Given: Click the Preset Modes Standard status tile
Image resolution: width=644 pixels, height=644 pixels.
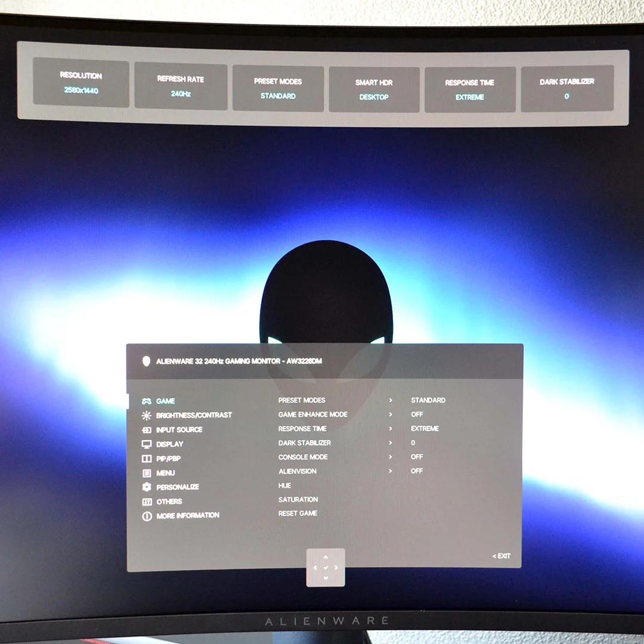Looking at the screenshot, I should click(278, 88).
